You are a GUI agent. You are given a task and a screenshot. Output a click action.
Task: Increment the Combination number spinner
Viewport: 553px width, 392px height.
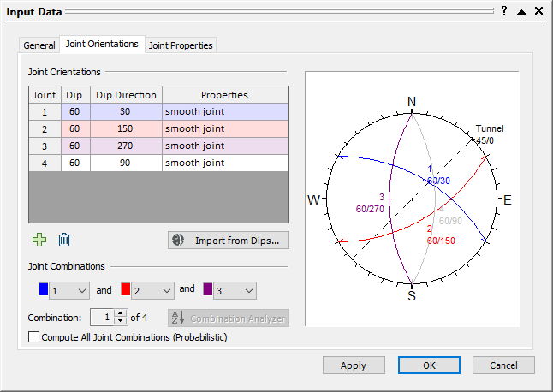tap(121, 313)
